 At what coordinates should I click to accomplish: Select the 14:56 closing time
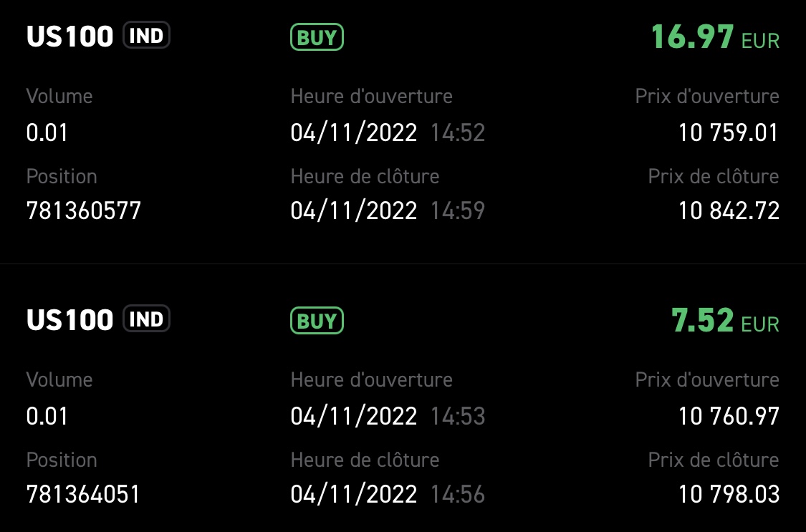click(x=458, y=494)
